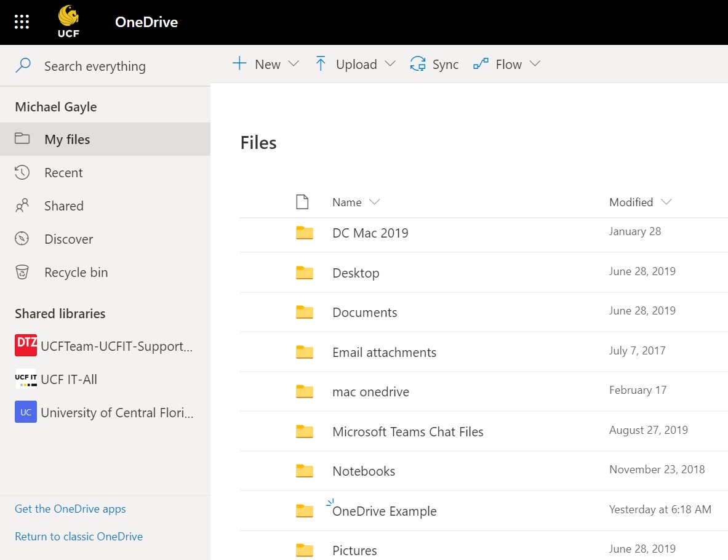Image resolution: width=728 pixels, height=560 pixels.
Task: Open the app launcher waffle icon
Action: coord(22,22)
